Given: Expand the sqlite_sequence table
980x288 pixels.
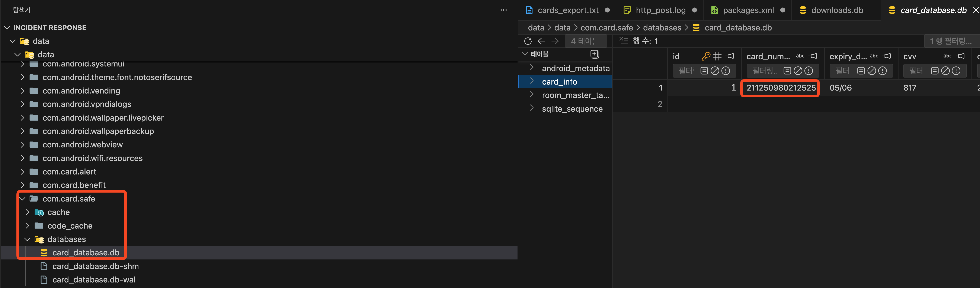Looking at the screenshot, I should [532, 109].
